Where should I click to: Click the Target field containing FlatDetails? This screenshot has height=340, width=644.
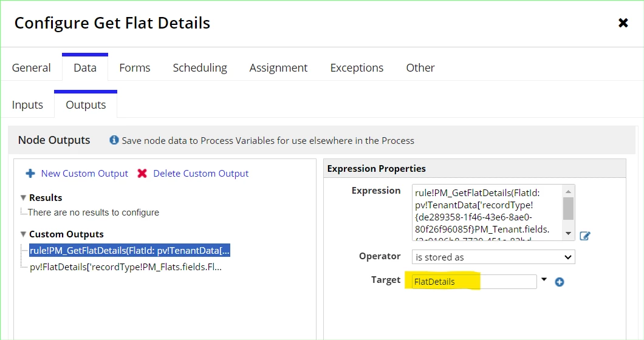[x=474, y=282]
